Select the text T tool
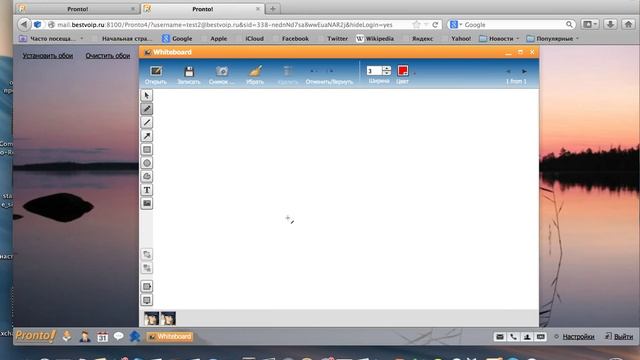640x360 pixels. (147, 190)
